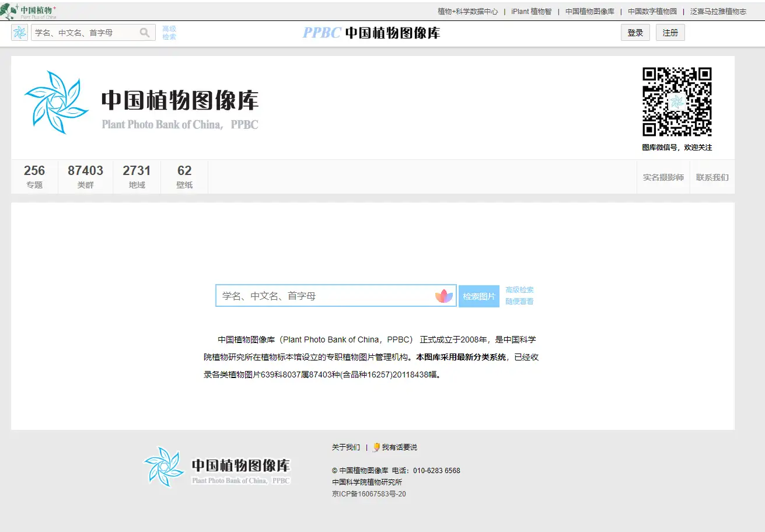765x532 pixels.
Task: Click the 检索图片 search button
Action: click(x=479, y=296)
